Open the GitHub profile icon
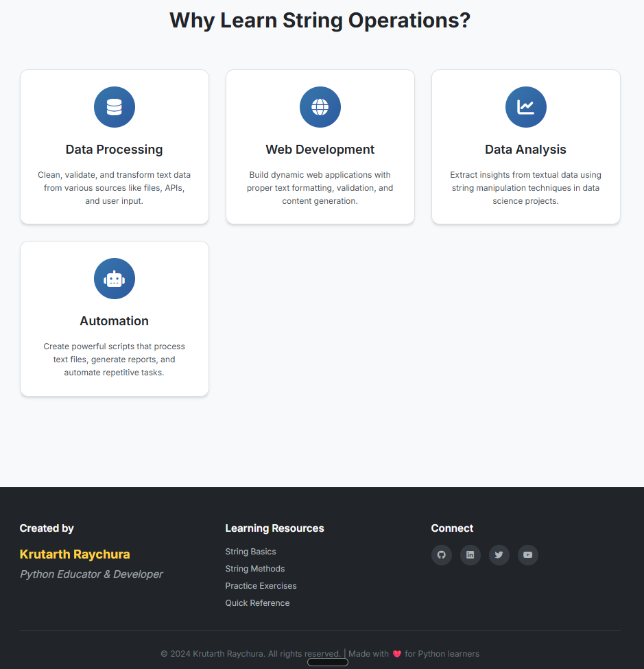Image resolution: width=644 pixels, height=669 pixels. click(x=442, y=554)
